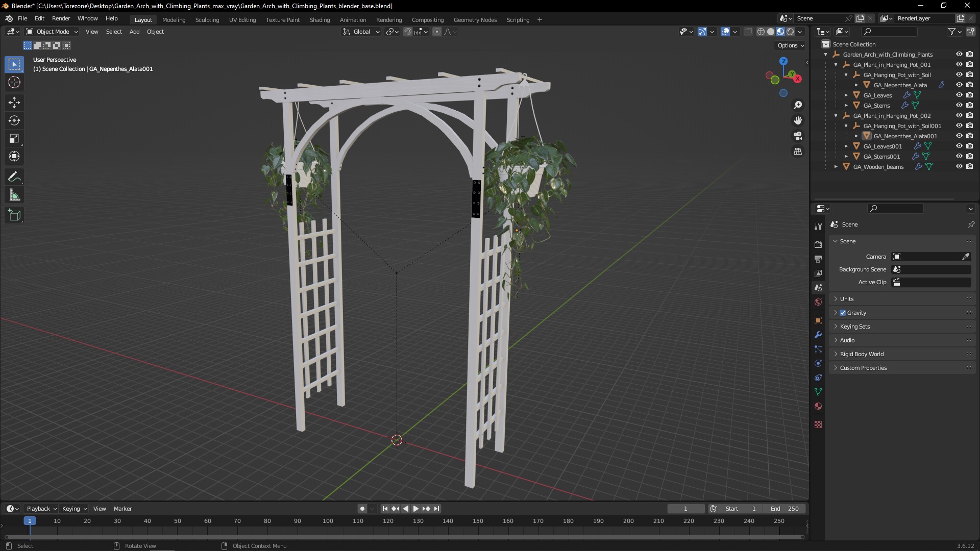This screenshot has width=980, height=551.
Task: Open the Texture properties tab
Action: [818, 424]
